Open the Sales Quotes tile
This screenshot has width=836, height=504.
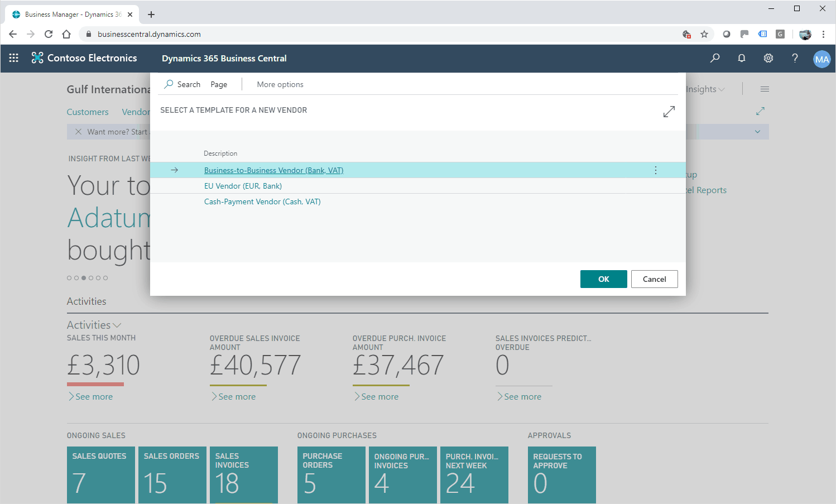point(101,475)
